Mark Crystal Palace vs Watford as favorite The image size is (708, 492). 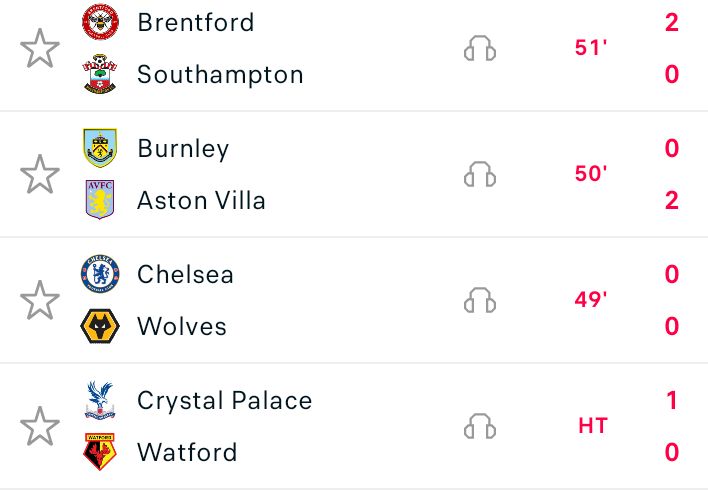tap(40, 426)
